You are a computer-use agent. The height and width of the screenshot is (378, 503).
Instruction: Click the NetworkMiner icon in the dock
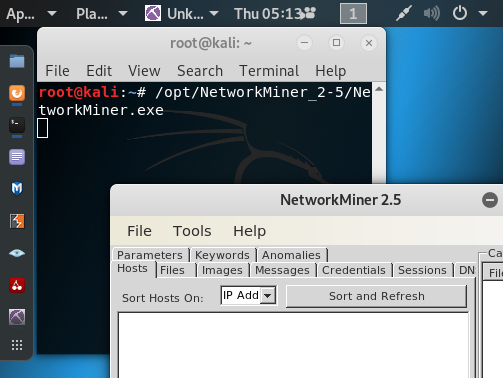[17, 317]
